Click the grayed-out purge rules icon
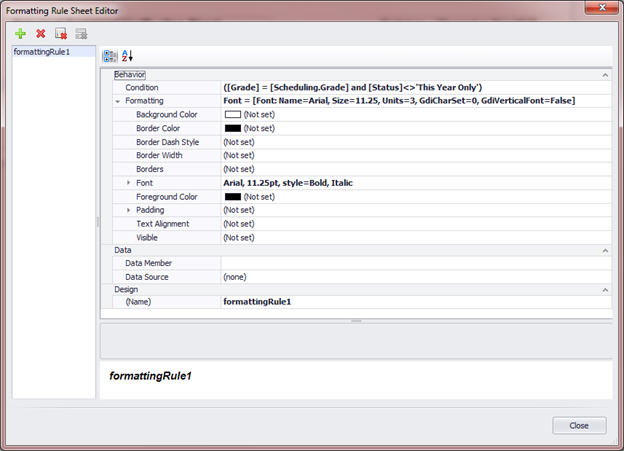 [x=81, y=33]
